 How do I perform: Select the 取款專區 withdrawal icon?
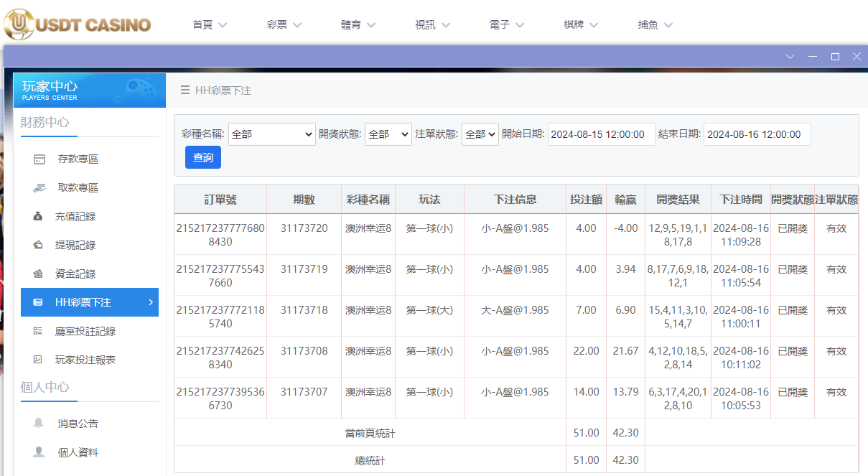39,187
